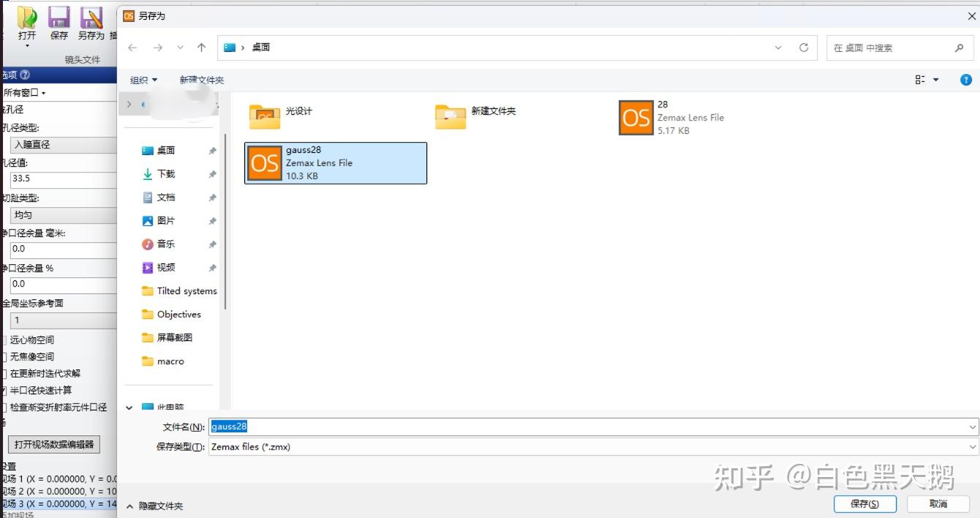This screenshot has width=980, height=518.
Task: Click the question mark icon next to 选项
Action: point(26,74)
